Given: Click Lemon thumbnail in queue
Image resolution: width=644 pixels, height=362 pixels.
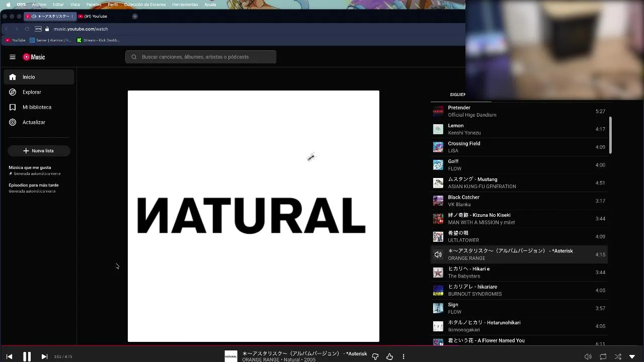Looking at the screenshot, I should tap(438, 129).
